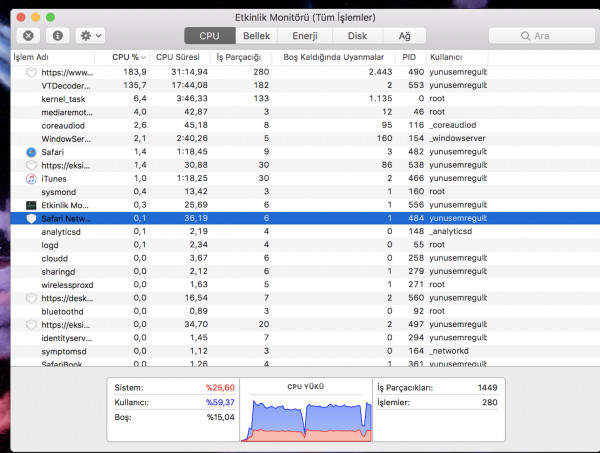
Task: Sort by İş Parçacığı column header
Action: (x=241, y=57)
